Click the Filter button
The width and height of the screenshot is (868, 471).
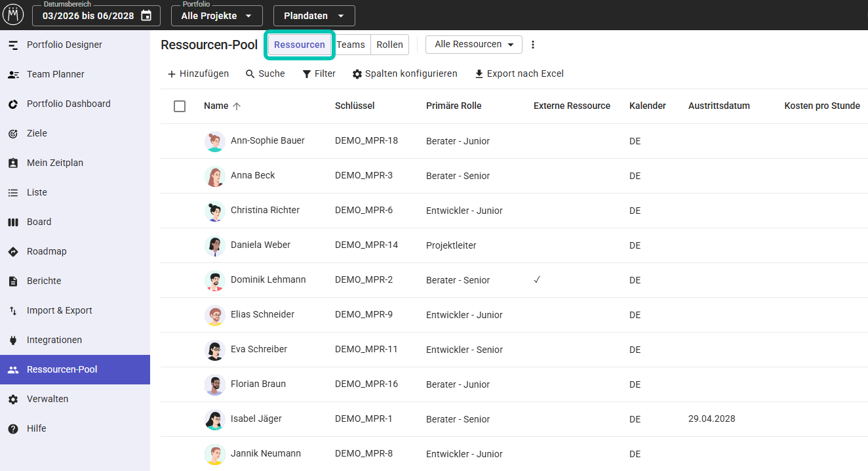319,74
